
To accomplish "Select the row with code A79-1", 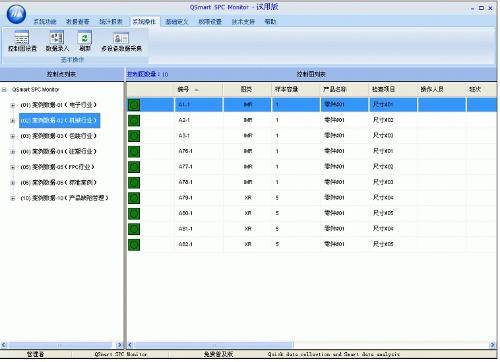I will pos(312,198).
